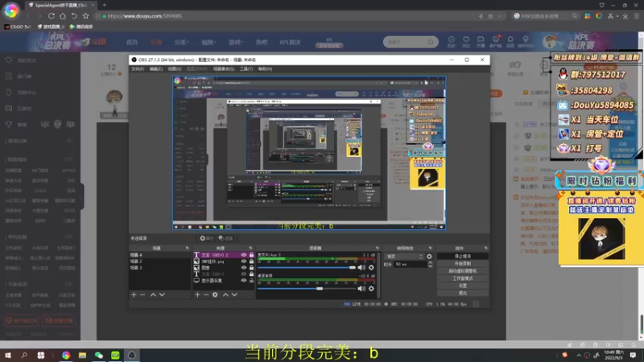Viewport: 644px width, 362px height.
Task: Open transition properties gear icon
Action: (429, 257)
